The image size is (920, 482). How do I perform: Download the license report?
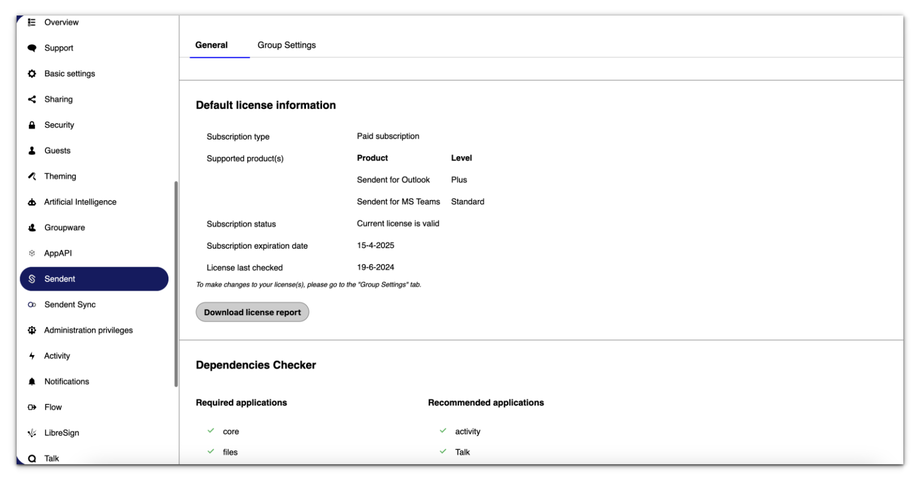252,312
